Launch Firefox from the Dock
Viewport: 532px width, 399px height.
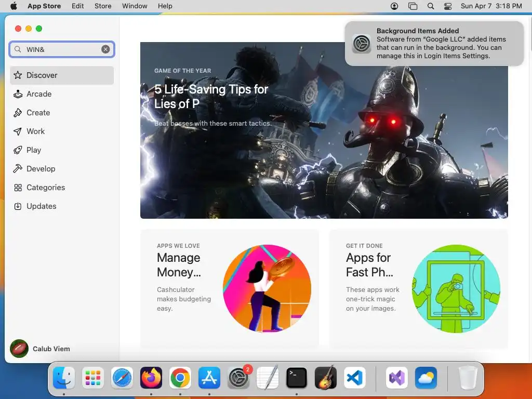coord(151,378)
